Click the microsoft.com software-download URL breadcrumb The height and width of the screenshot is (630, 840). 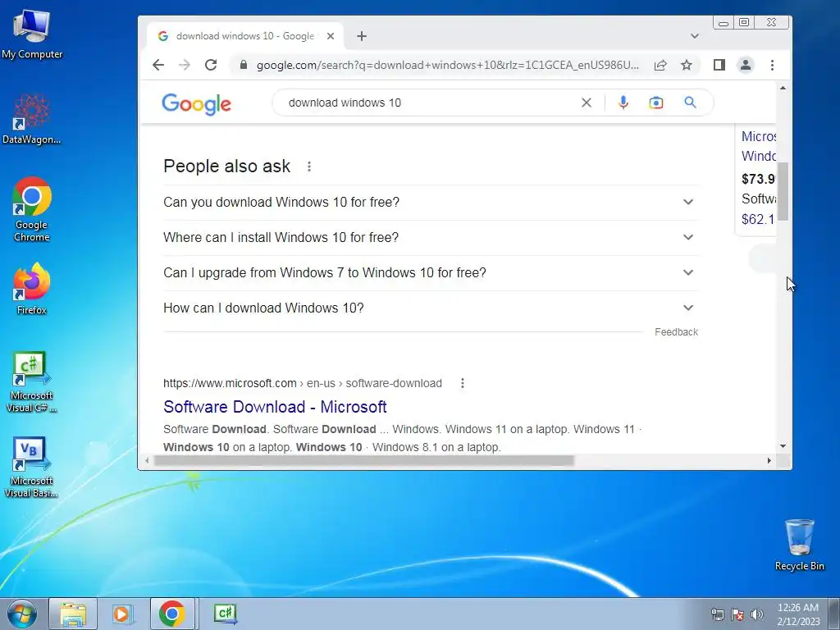click(303, 383)
